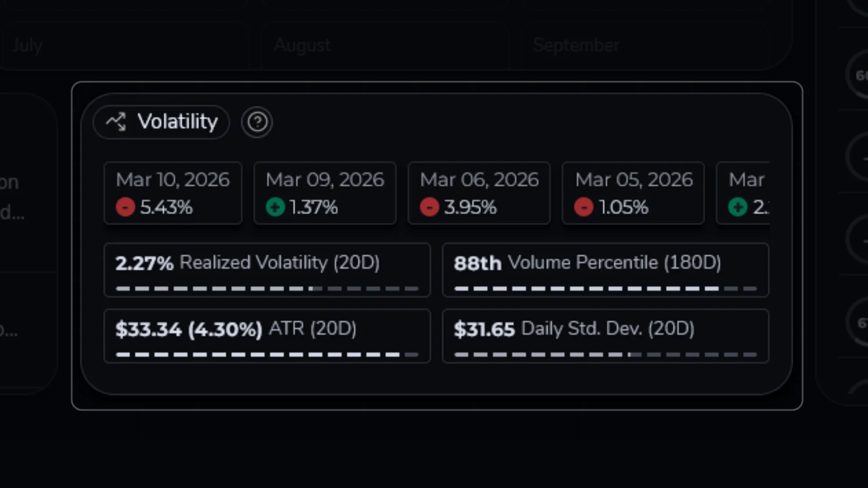Click the dashed progress bar under Daily Std. Dev.
Image resolution: width=868 pixels, height=488 pixels.
pos(606,355)
